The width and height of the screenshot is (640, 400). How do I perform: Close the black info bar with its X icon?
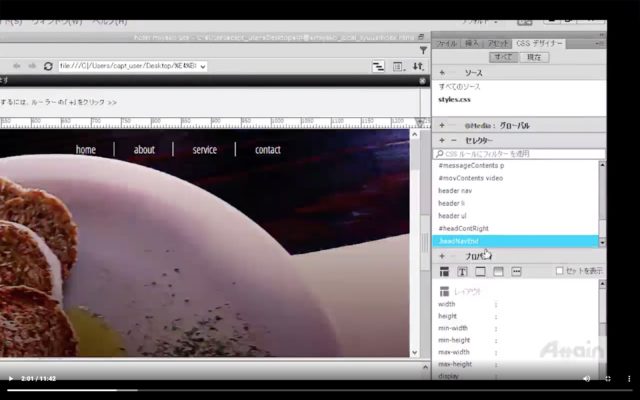pyautogui.click(x=422, y=81)
